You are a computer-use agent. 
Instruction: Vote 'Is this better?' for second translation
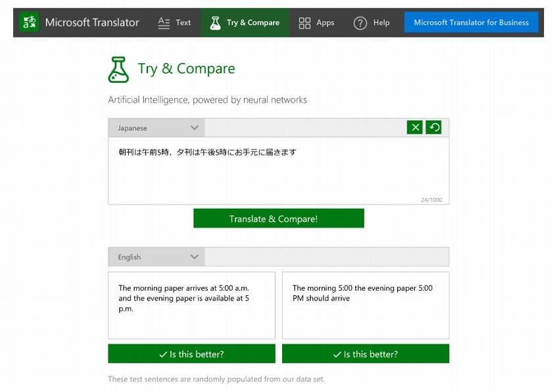pos(366,353)
